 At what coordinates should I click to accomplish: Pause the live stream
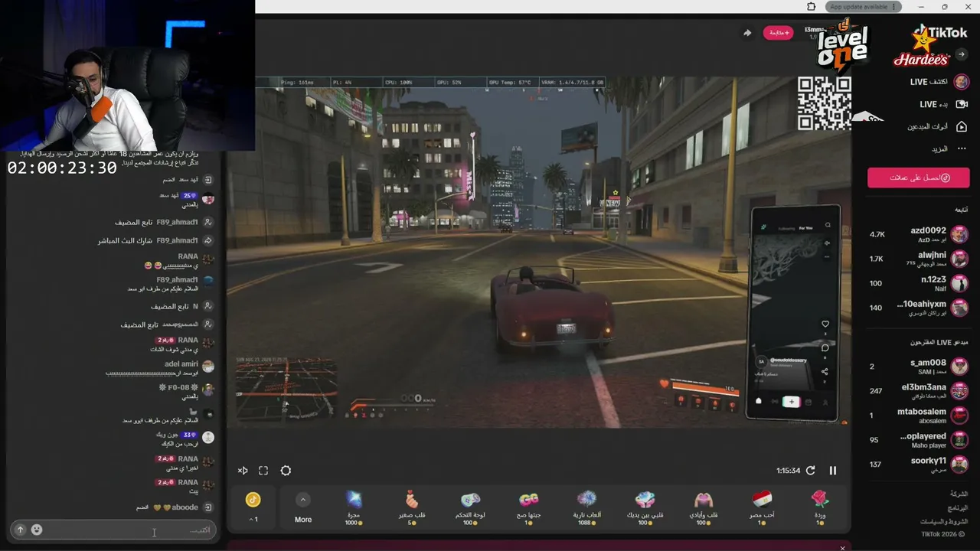click(x=833, y=471)
